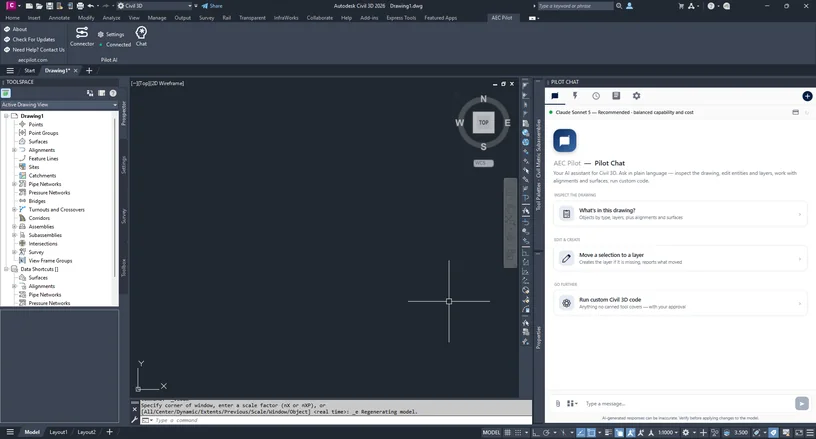Click the Type a message input field
This screenshot has height=439, width=816.
pyautogui.click(x=687, y=404)
